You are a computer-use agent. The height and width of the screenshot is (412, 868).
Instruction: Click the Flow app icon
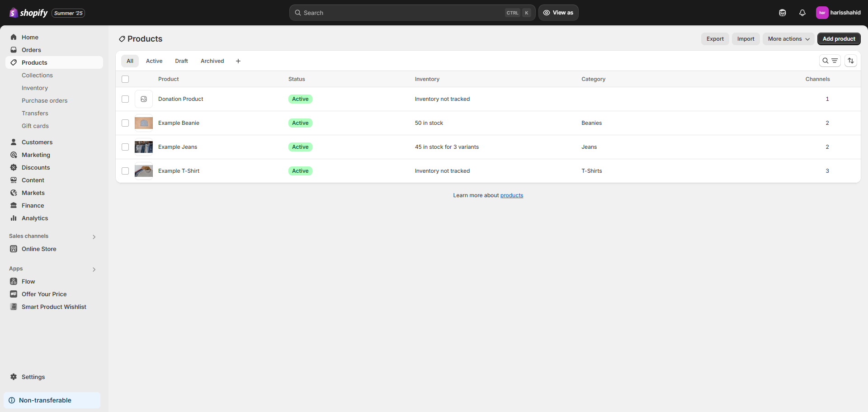pos(14,281)
